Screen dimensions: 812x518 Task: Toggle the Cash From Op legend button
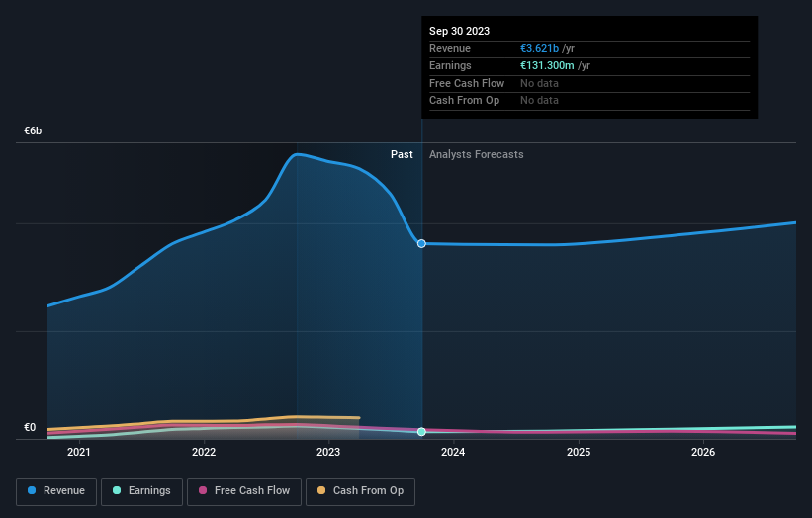pyautogui.click(x=360, y=491)
